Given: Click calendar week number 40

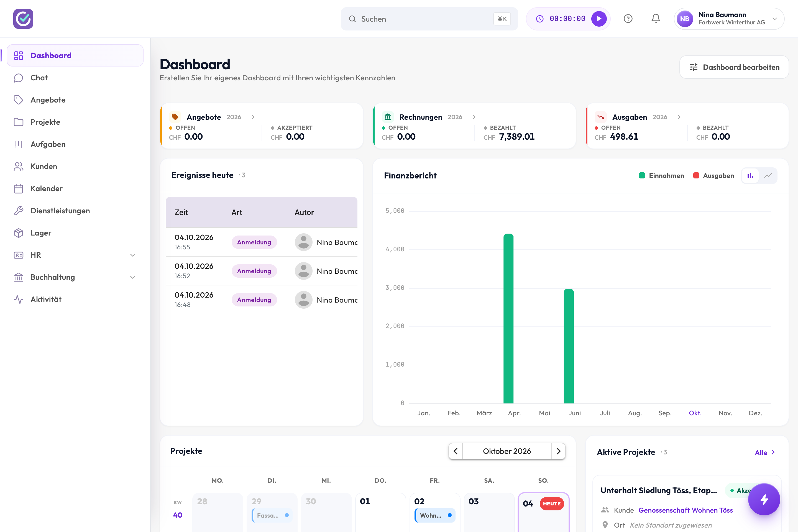Looking at the screenshot, I should coord(178,515).
